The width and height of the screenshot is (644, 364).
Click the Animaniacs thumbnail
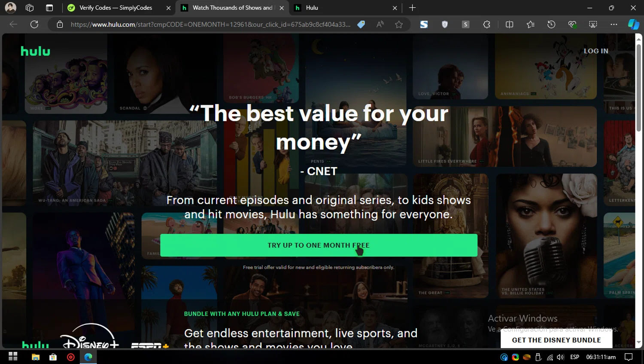click(x=546, y=67)
